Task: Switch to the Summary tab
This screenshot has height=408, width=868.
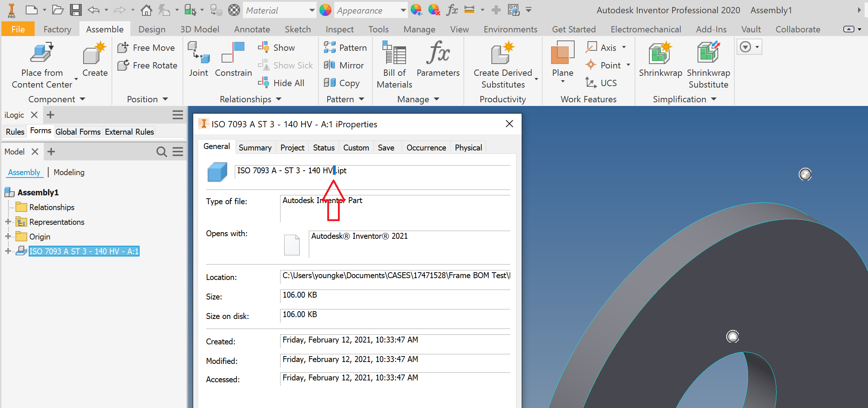Action: 255,148
